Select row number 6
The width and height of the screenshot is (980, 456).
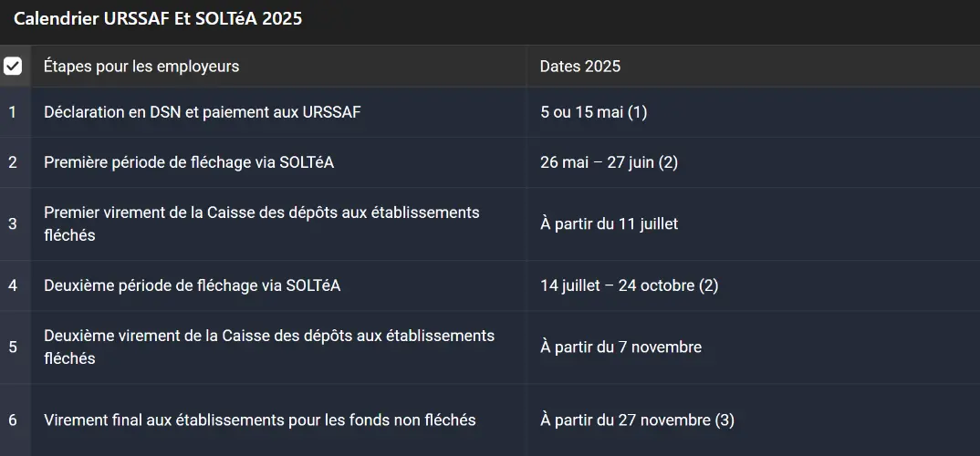[x=13, y=420]
